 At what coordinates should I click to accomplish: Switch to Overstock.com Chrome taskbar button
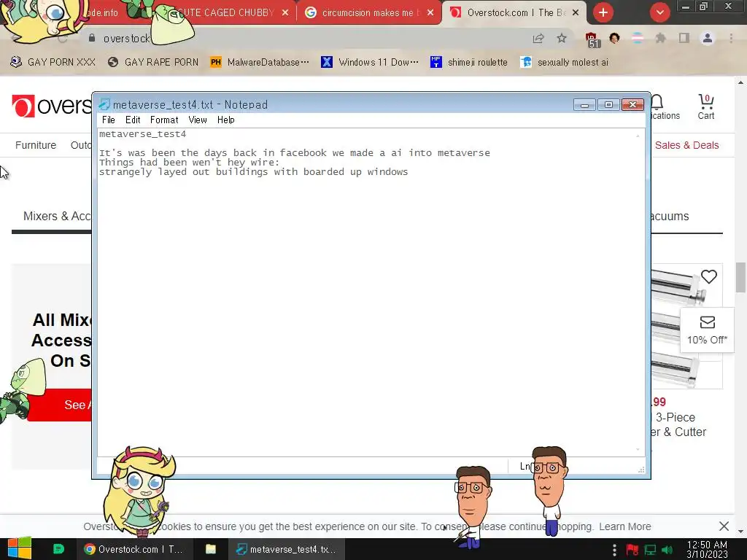(x=134, y=549)
